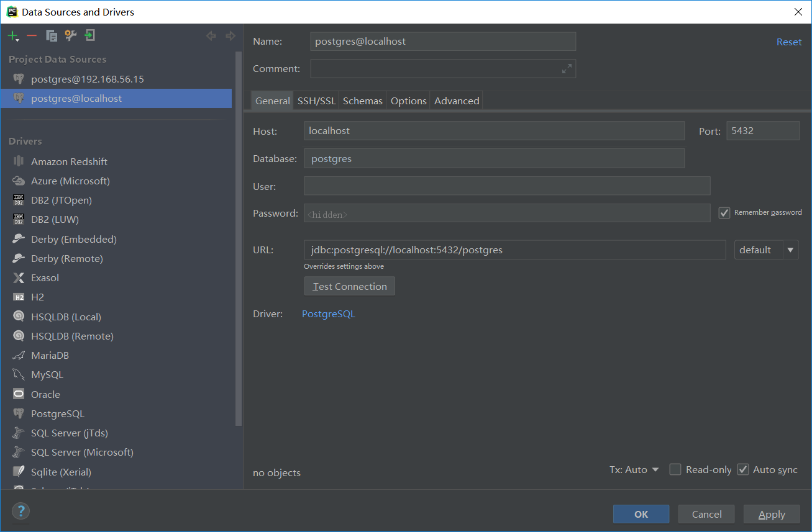Select the HSQLDB (Local) driver
The width and height of the screenshot is (812, 532).
[66, 317]
